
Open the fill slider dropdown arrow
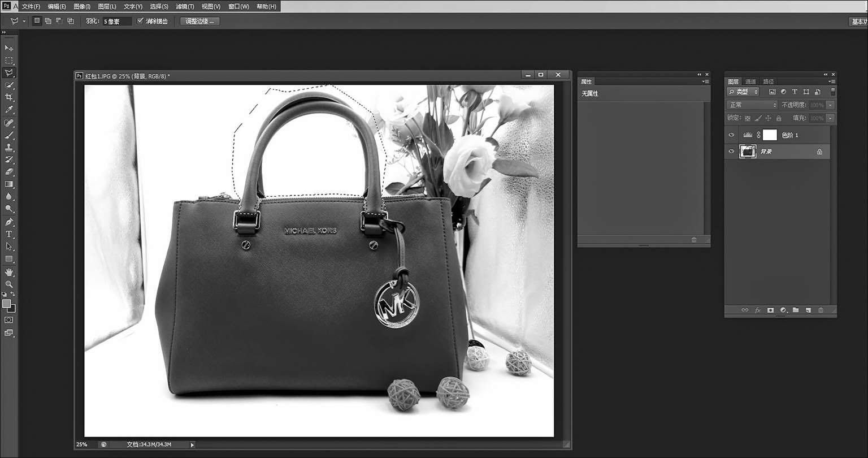[x=830, y=118]
